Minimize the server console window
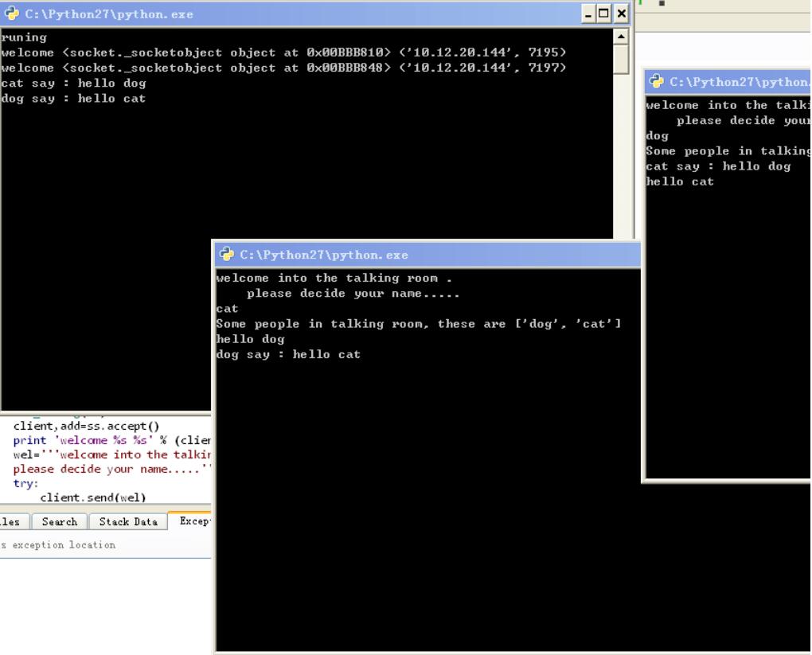 pyautogui.click(x=588, y=14)
